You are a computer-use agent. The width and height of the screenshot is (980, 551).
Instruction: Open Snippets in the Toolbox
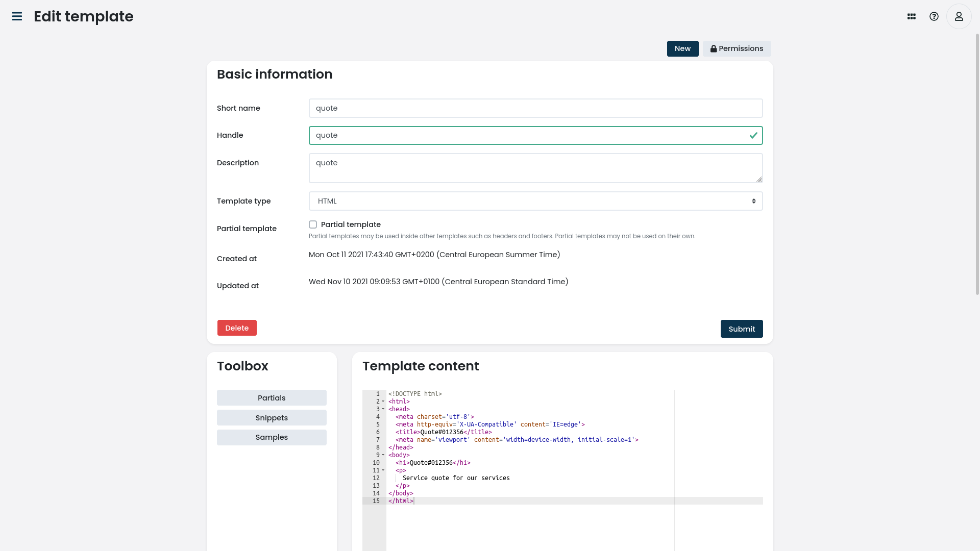click(272, 418)
